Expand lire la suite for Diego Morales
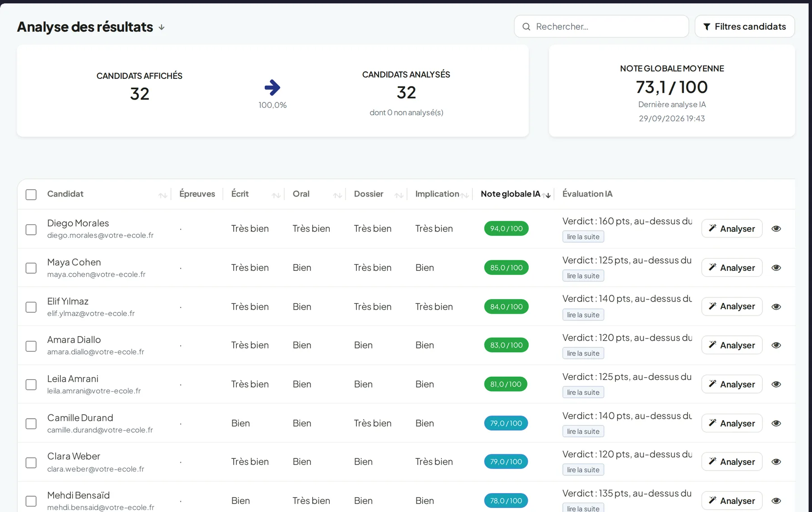Viewport: 812px width, 512px height. click(x=583, y=237)
